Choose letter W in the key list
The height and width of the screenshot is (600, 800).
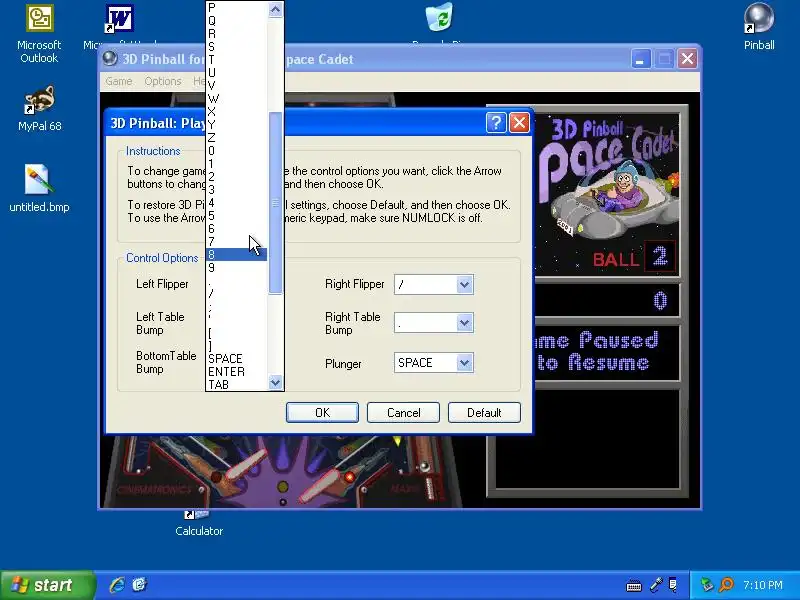(x=237, y=98)
